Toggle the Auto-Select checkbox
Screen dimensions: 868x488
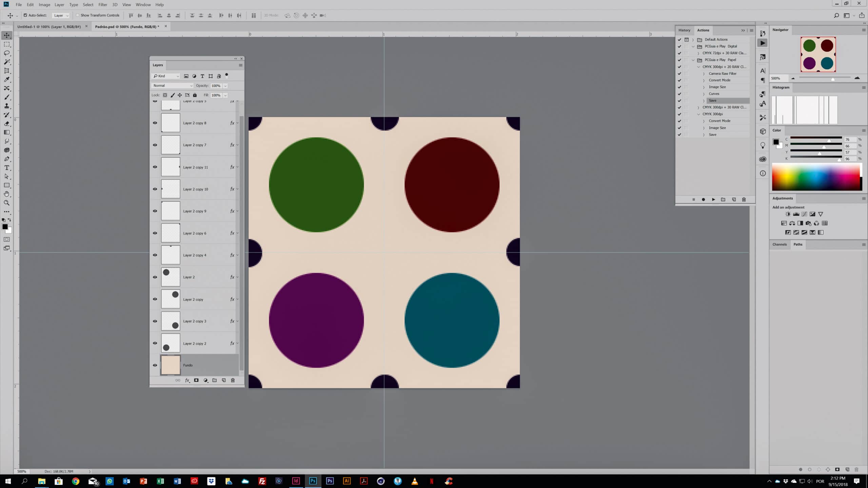point(25,15)
